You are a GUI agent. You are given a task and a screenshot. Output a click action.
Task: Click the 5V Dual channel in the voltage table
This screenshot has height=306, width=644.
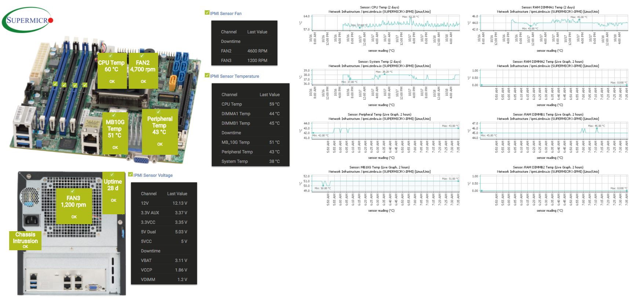click(149, 232)
